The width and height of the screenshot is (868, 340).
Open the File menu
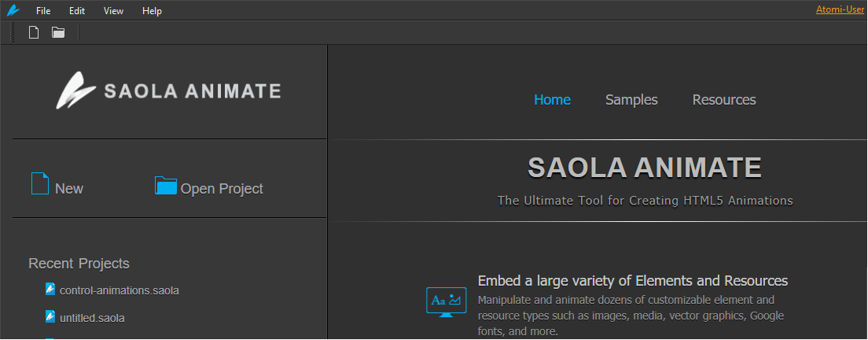coord(43,11)
